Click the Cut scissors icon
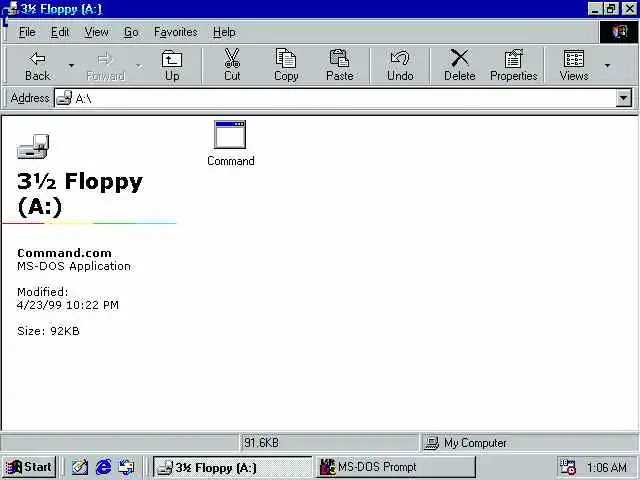The height and width of the screenshot is (480, 640). click(x=232, y=58)
